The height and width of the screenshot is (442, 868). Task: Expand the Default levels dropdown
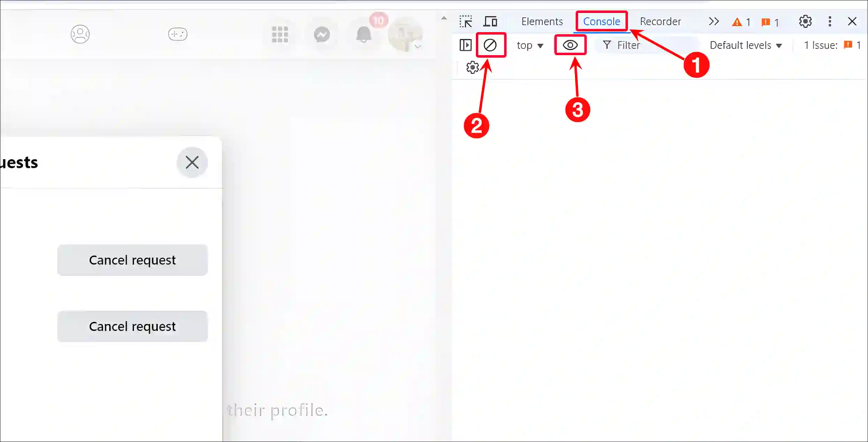coord(744,45)
